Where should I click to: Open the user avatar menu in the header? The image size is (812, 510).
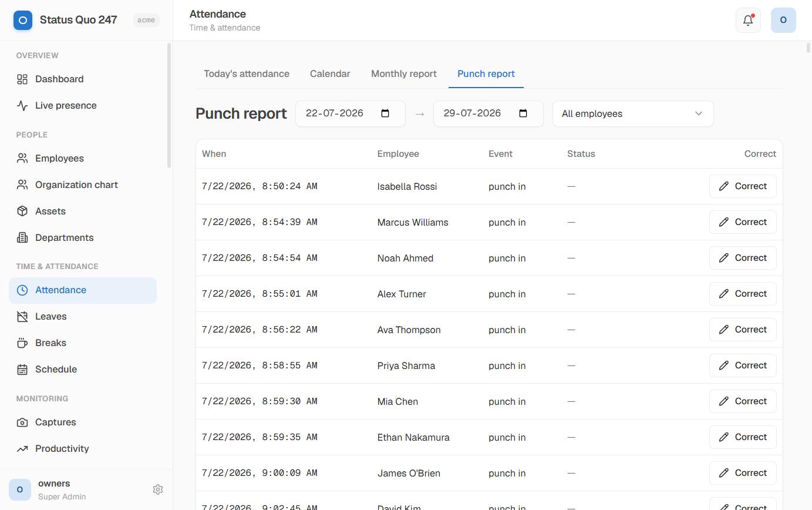pyautogui.click(x=783, y=20)
